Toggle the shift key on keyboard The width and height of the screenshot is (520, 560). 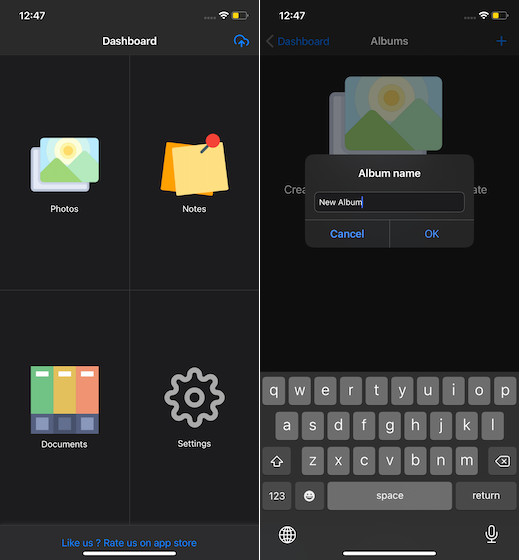(x=277, y=461)
